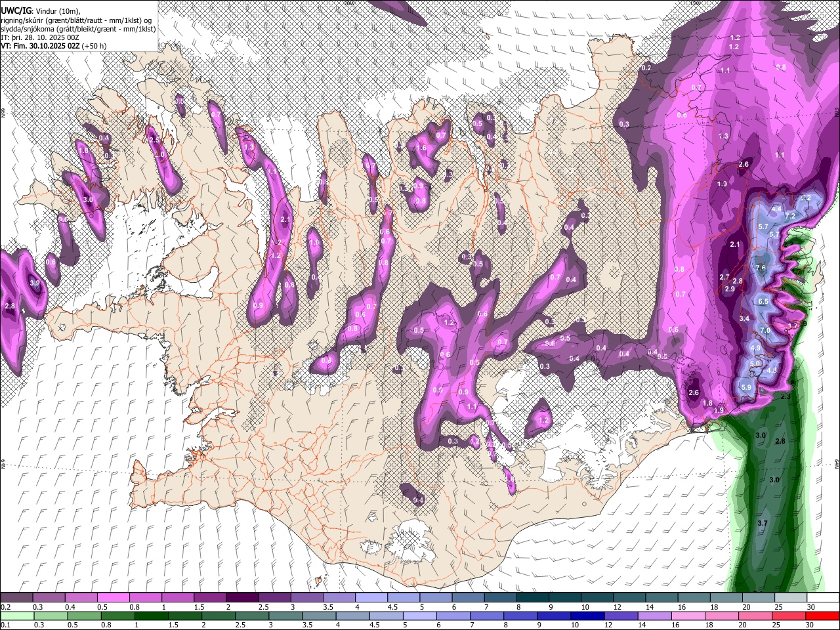Click the dark green swatch between 1 and 1.5 in the lower legend row
840x630 pixels.
151,616
